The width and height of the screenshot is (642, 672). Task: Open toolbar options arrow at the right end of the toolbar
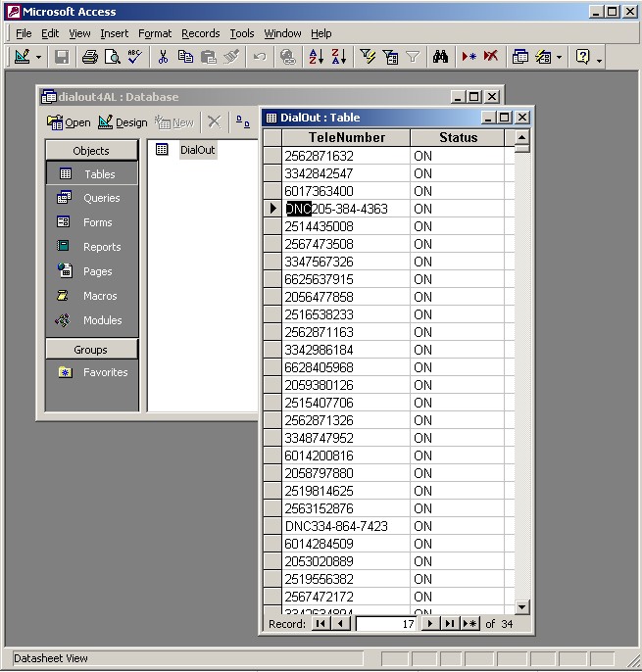coord(600,60)
